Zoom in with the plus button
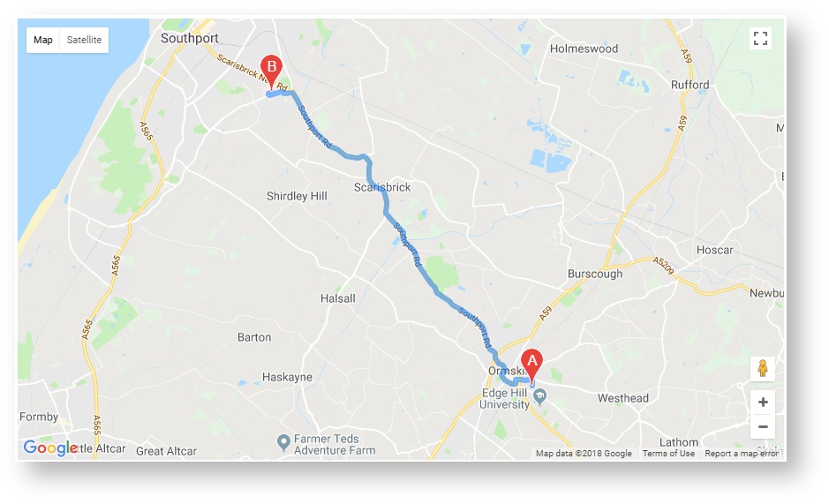 click(x=763, y=402)
